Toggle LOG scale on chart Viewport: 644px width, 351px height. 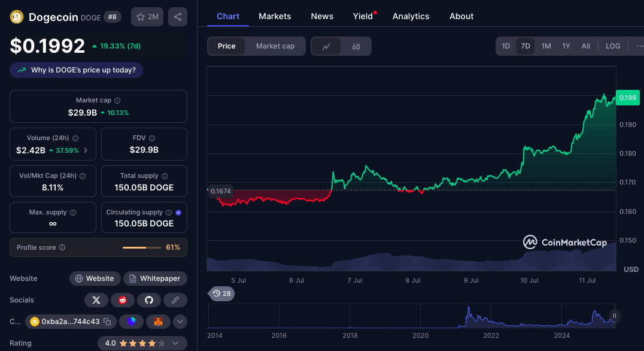613,46
